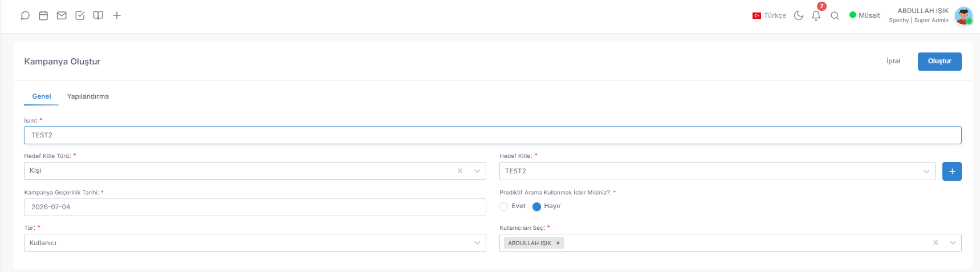Open the calendar icon in top bar
The image size is (980, 272).
[43, 15]
